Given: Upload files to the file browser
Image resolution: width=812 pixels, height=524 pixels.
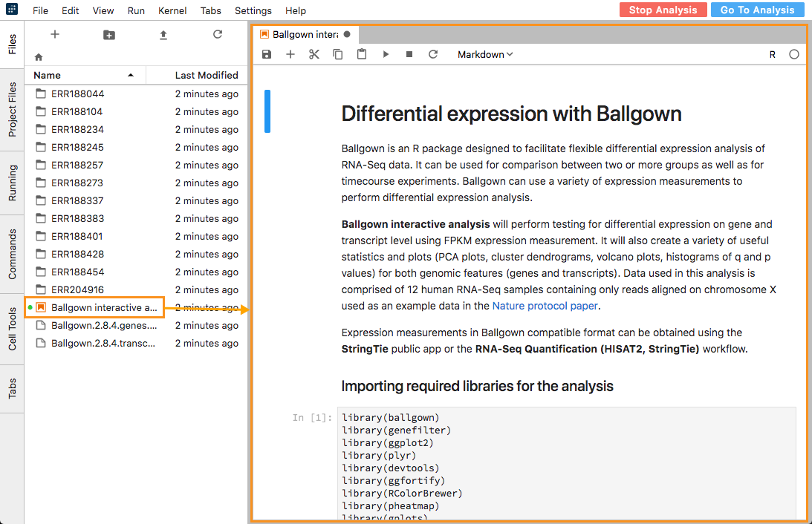Looking at the screenshot, I should (x=163, y=35).
